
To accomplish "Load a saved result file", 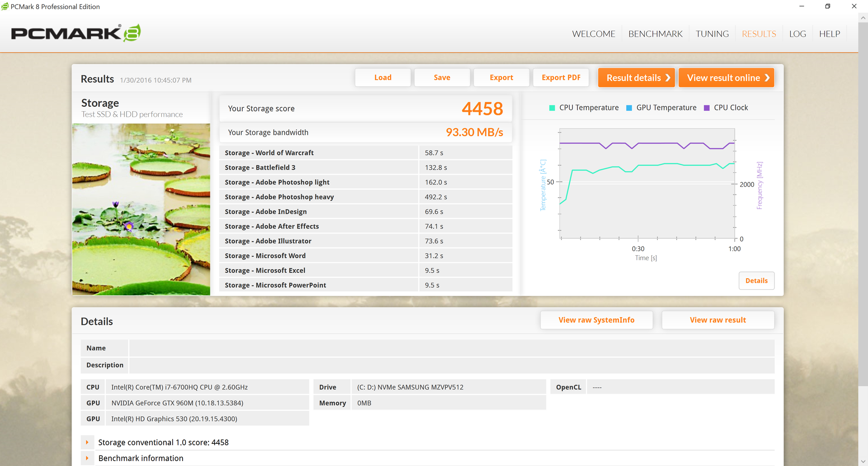I will (383, 77).
